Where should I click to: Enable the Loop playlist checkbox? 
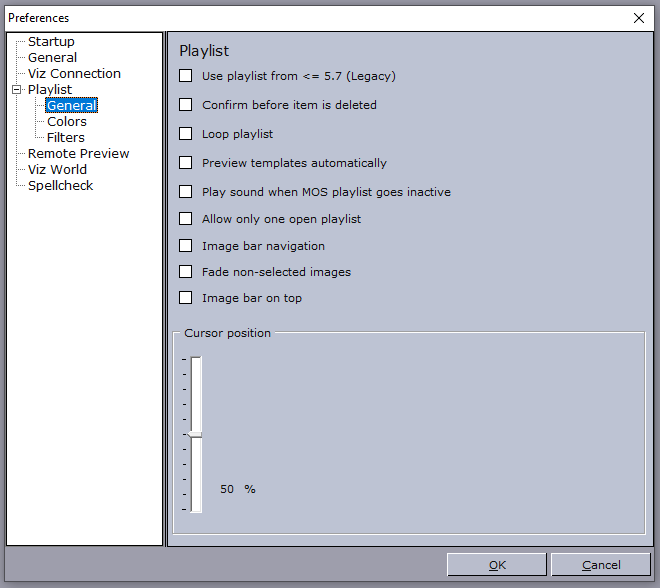pos(186,134)
